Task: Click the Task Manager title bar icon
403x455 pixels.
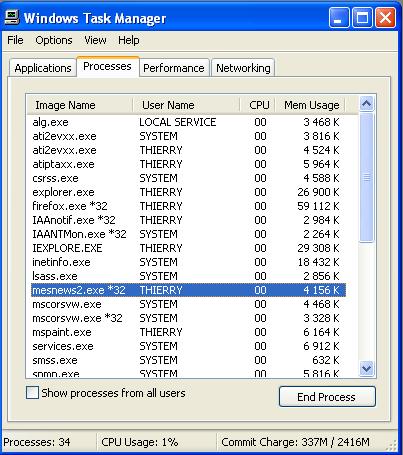Action: pyautogui.click(x=12, y=17)
